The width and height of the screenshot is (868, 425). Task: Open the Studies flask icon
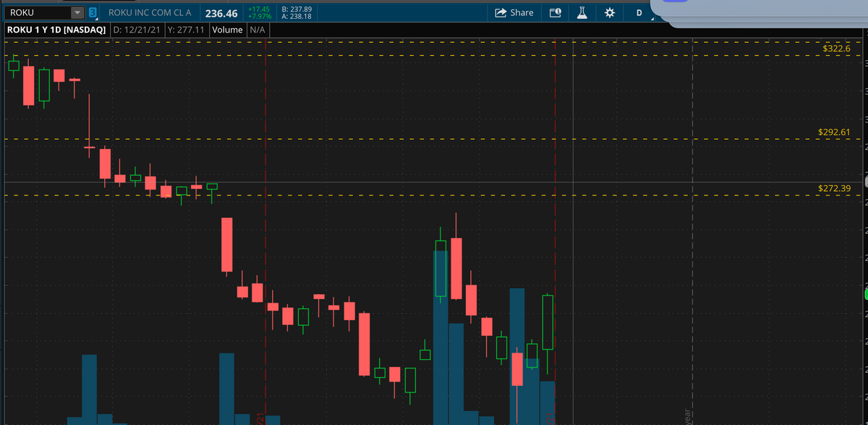click(582, 13)
